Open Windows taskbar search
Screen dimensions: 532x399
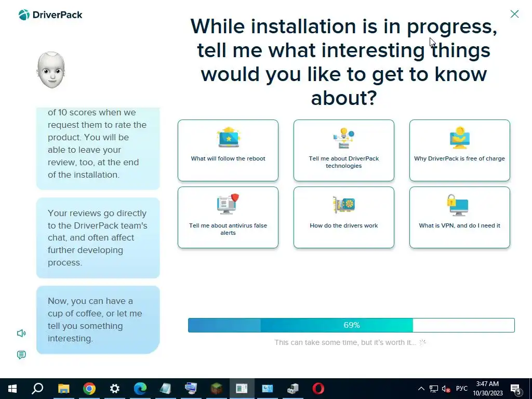37,389
